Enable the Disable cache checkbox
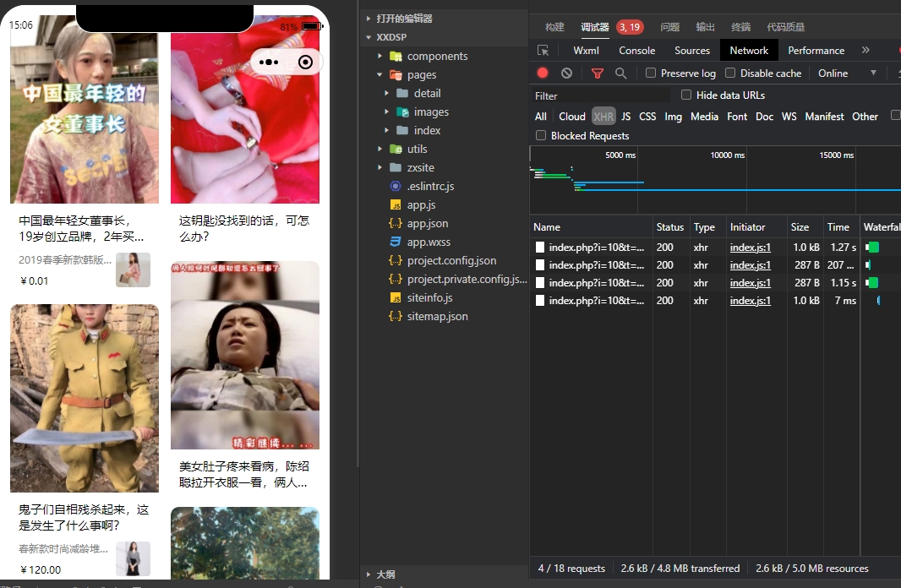The height and width of the screenshot is (588, 901). [x=730, y=73]
